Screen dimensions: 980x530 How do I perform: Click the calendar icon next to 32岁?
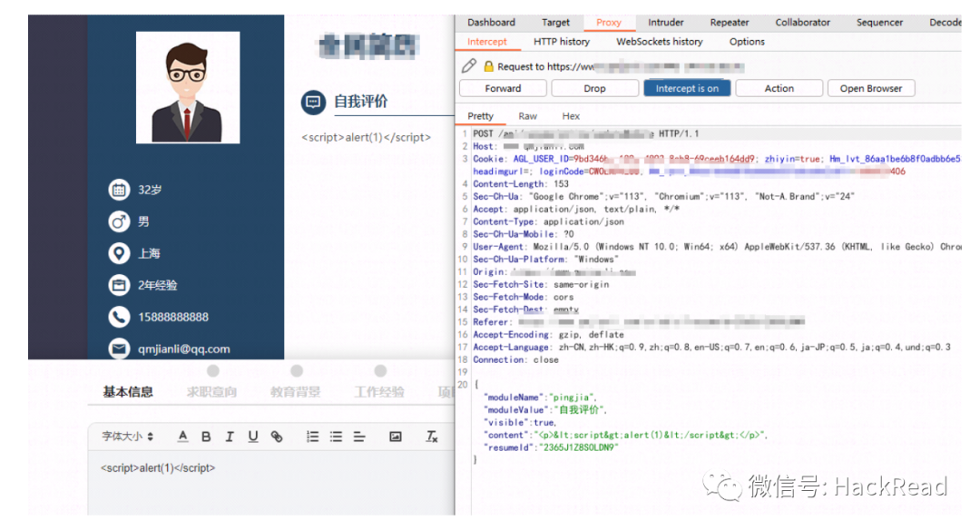click(119, 190)
